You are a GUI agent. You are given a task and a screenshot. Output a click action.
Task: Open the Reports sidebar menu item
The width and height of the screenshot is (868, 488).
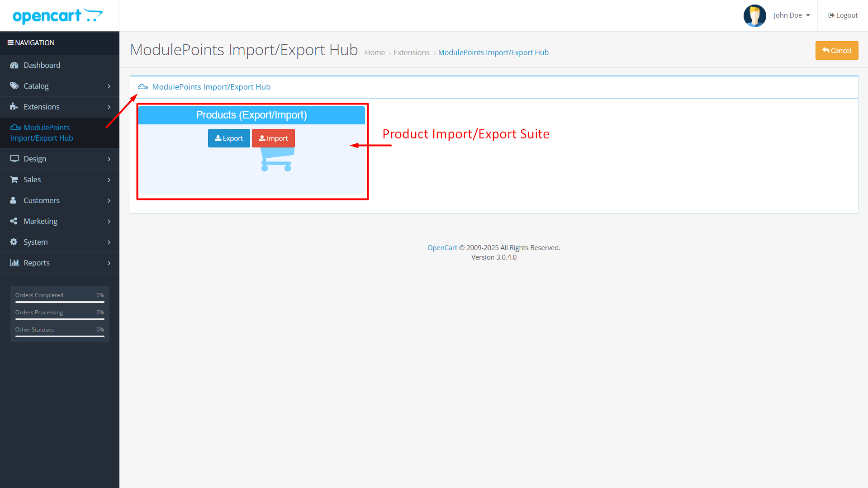coord(60,263)
